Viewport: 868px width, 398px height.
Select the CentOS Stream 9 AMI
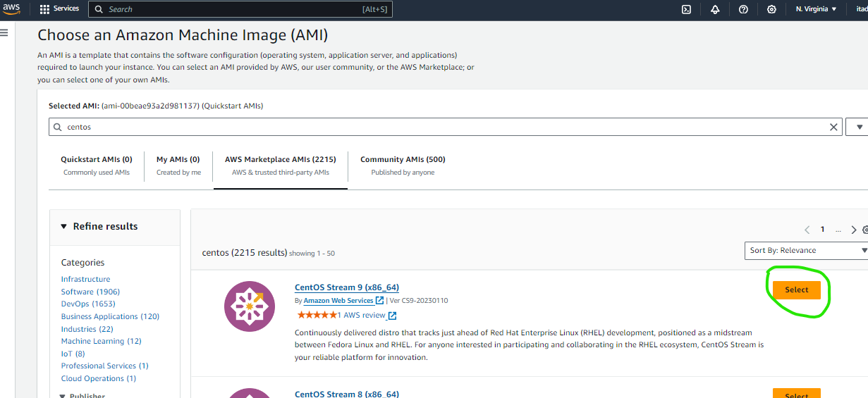click(796, 290)
